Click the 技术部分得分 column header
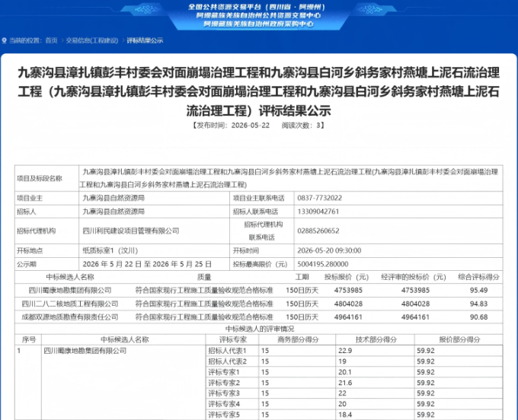Image resolution: width=518 pixels, height=420 pixels. 376,340
